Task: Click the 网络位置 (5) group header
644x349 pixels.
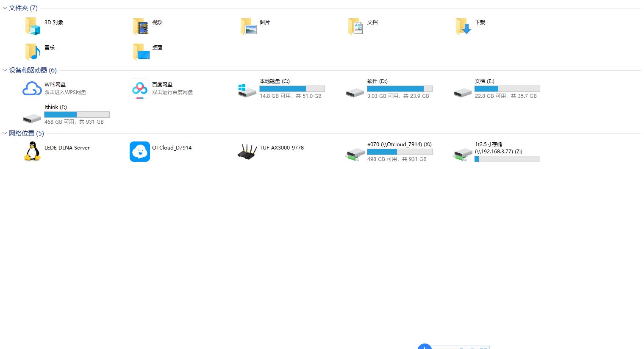Action: [26, 133]
